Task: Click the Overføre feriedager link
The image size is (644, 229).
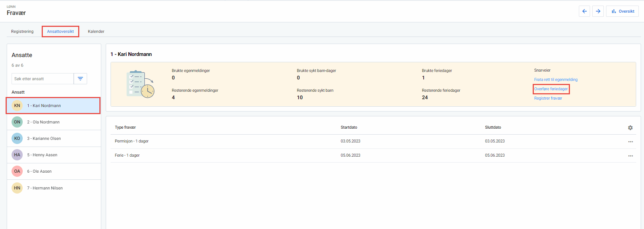Action: [x=551, y=89]
